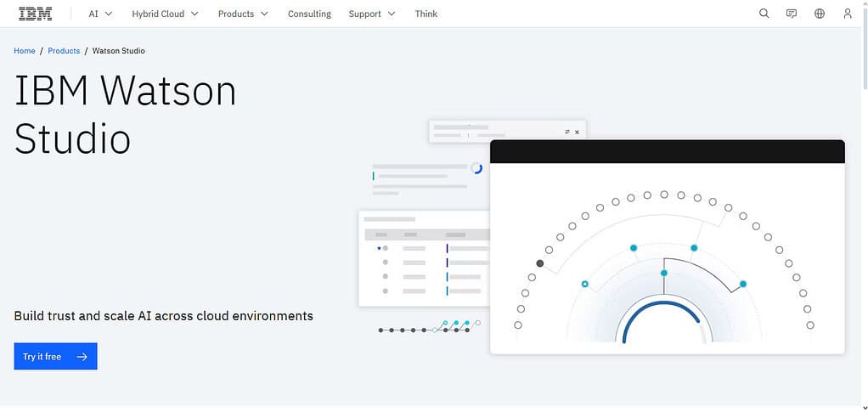Click the Watson Studio breadcrumb text

[x=118, y=51]
